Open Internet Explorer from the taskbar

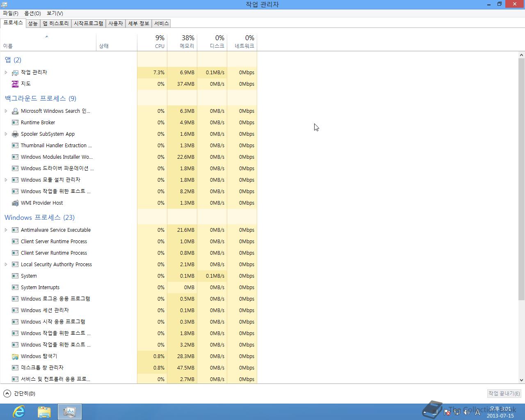tap(19, 412)
